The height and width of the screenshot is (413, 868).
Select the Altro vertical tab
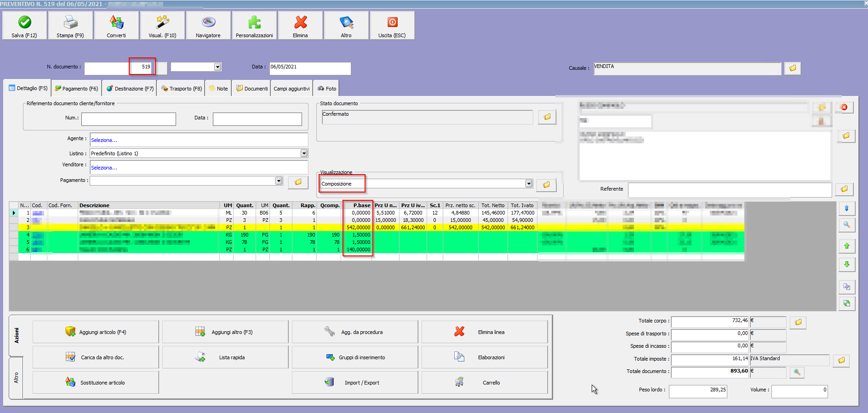[x=17, y=378]
